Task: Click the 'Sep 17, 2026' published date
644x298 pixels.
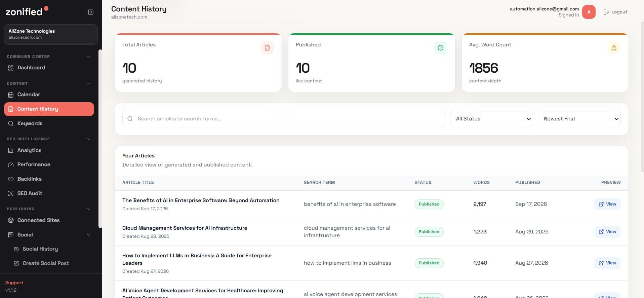Action: 531,204
